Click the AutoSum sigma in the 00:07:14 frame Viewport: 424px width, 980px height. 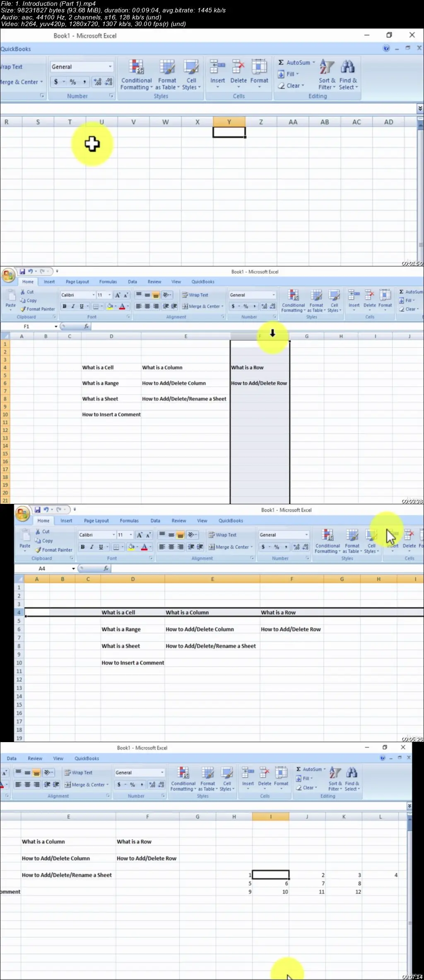[299, 769]
